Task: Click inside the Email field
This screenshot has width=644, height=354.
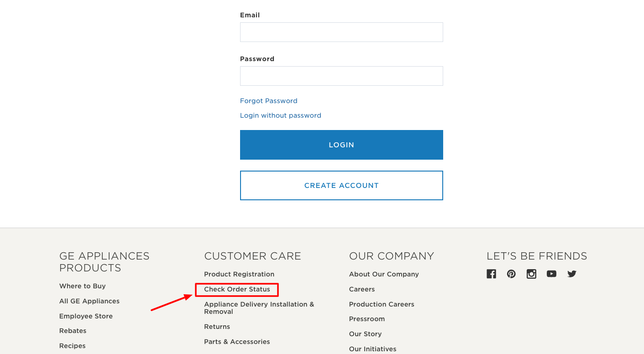Action: pyautogui.click(x=341, y=32)
